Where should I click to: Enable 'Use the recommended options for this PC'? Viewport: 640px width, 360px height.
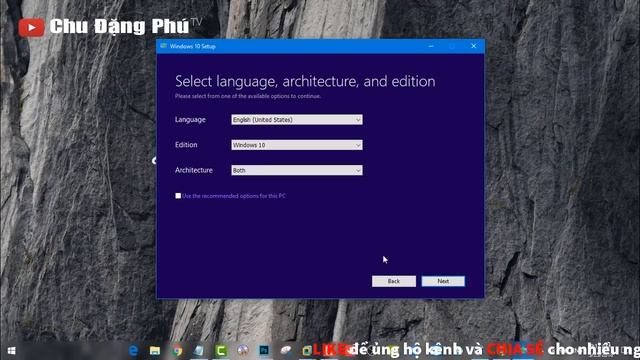(x=178, y=196)
